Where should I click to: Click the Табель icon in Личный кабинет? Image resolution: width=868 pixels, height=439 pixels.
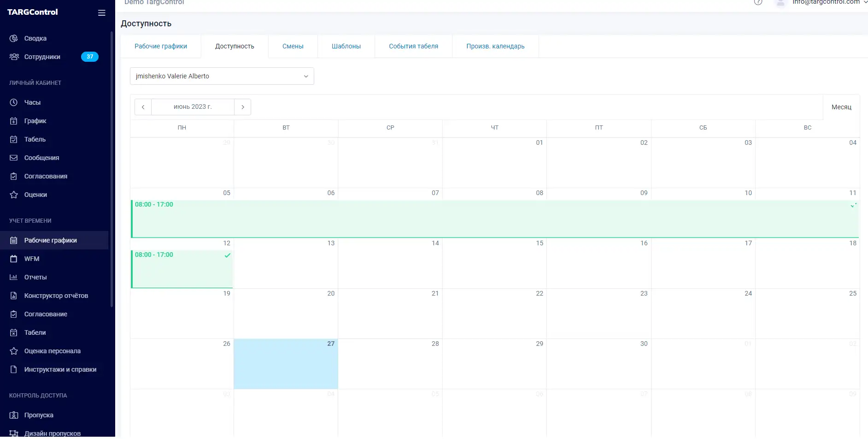coord(14,139)
